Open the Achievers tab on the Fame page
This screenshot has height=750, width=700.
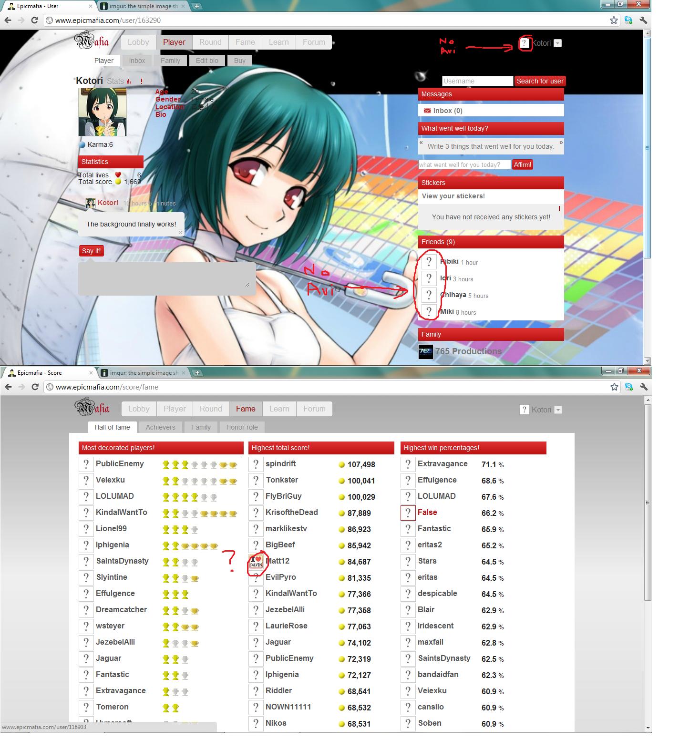click(161, 427)
